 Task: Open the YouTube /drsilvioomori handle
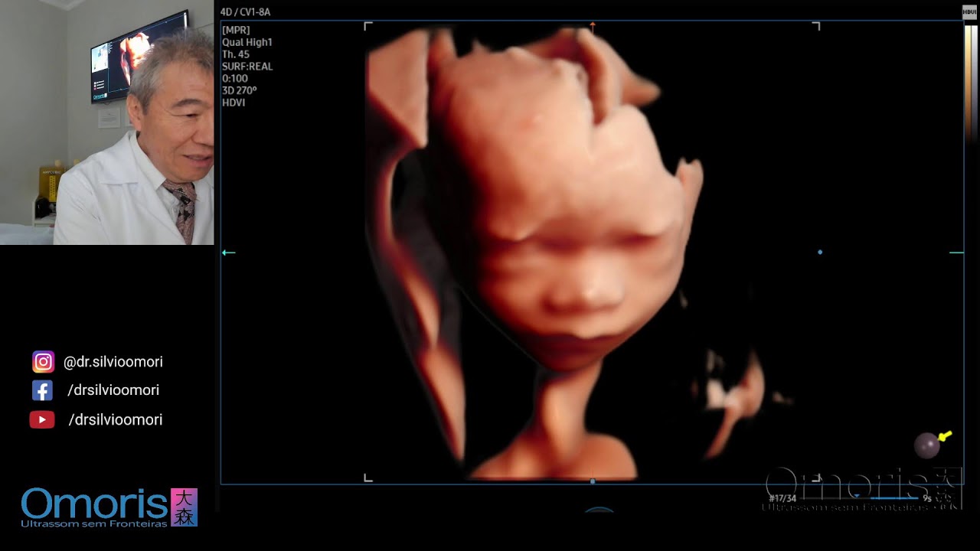(115, 419)
